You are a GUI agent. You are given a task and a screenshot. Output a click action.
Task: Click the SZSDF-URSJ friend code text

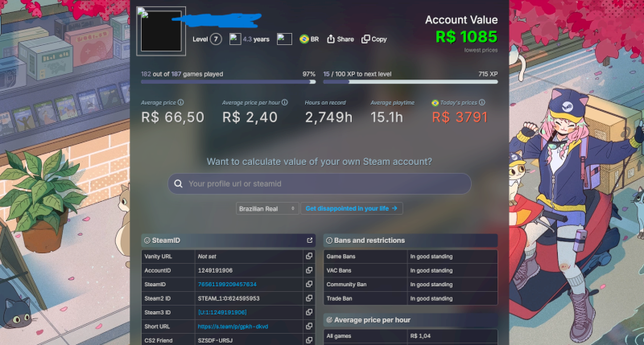(215, 340)
